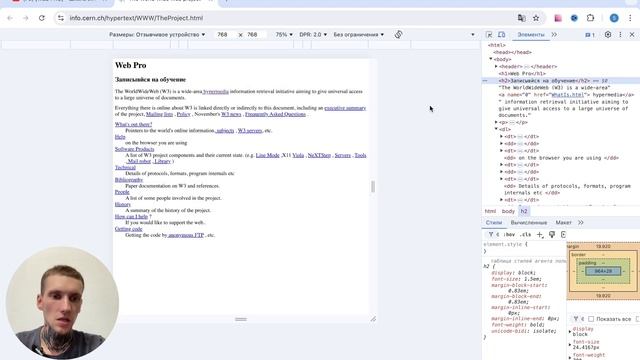The height and width of the screenshot is (360, 640).
Task: Show more DevTools panels chevron beside Элементы
Action: pyautogui.click(x=554, y=35)
